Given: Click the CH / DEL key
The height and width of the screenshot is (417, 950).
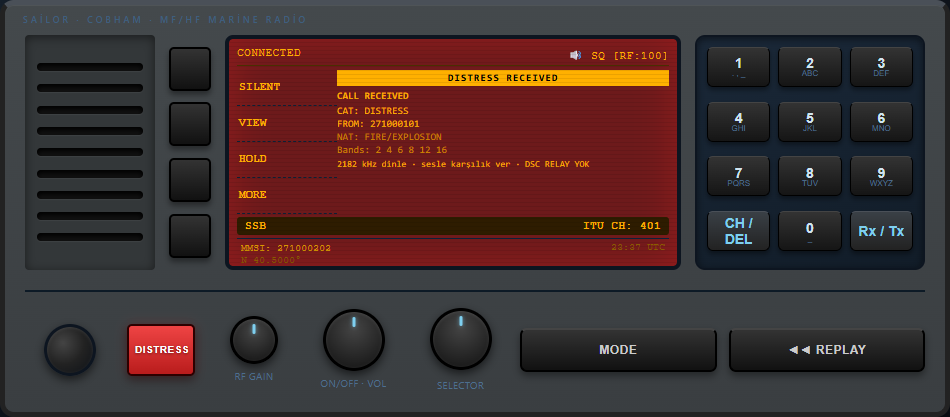Looking at the screenshot, I should [738, 231].
